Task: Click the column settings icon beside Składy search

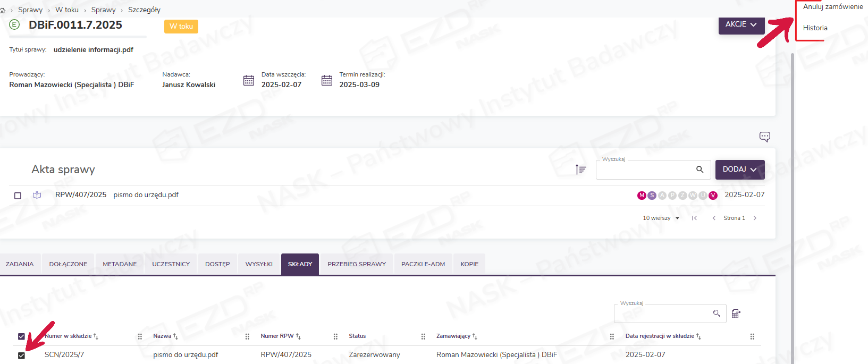Action: (x=736, y=314)
